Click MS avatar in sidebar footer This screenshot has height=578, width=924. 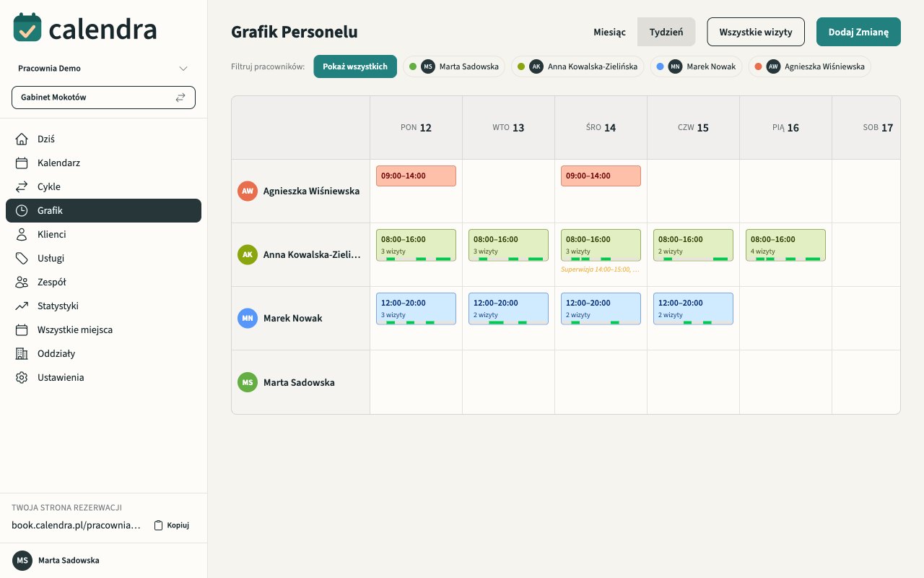pos(22,560)
